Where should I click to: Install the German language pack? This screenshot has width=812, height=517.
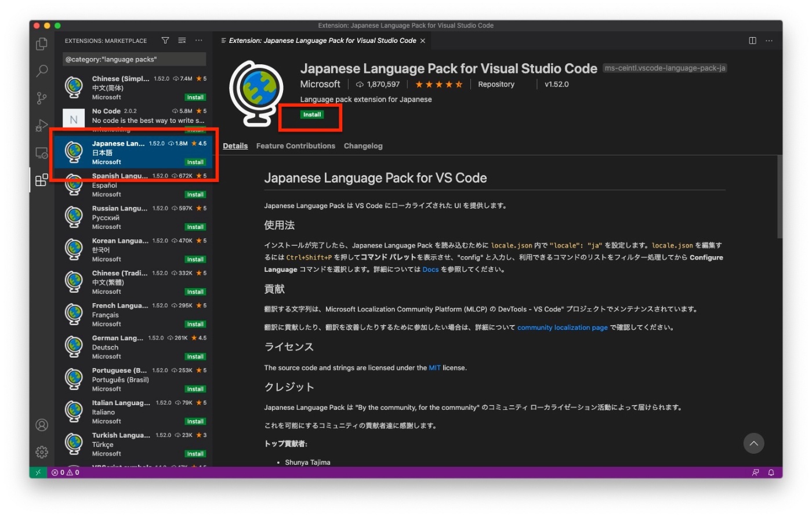[x=195, y=357]
